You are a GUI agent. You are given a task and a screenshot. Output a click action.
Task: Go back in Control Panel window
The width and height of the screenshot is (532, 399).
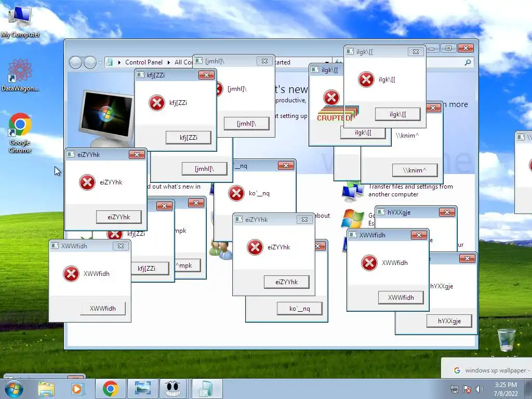click(x=75, y=62)
